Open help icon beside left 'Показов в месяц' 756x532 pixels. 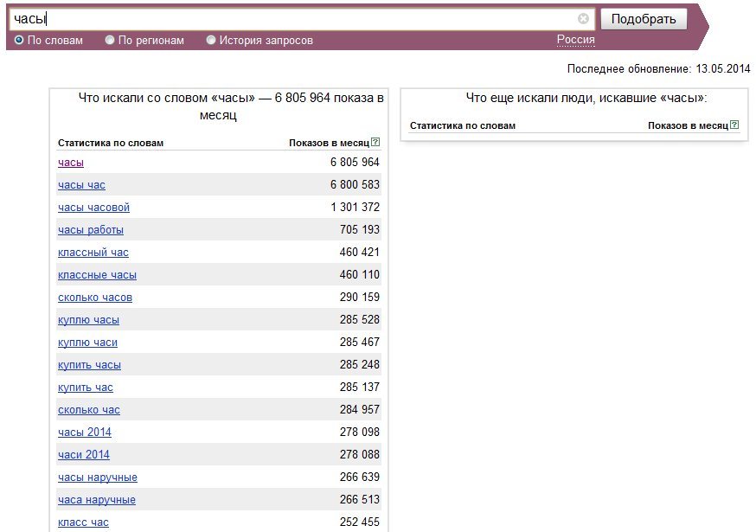coord(375,142)
